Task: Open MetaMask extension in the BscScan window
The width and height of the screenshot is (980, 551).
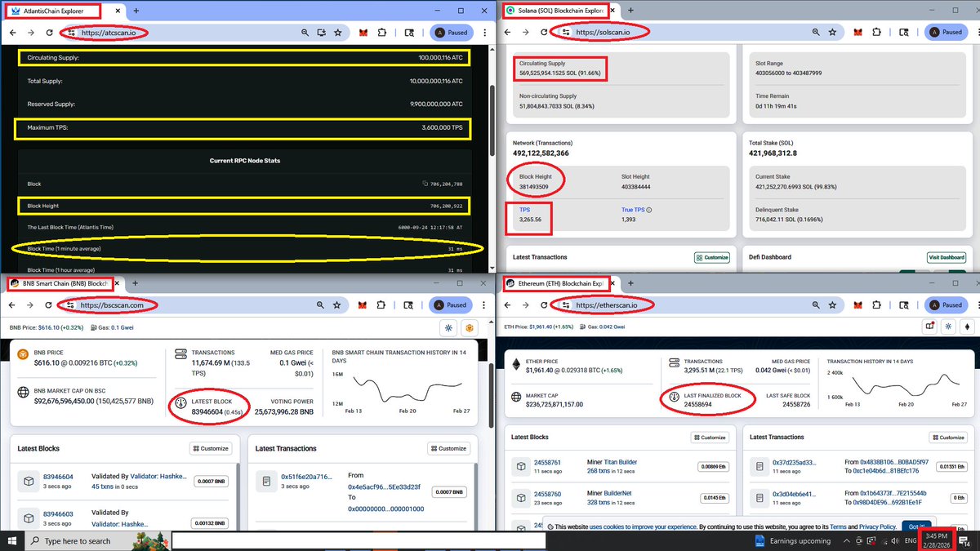Action: click(x=362, y=304)
